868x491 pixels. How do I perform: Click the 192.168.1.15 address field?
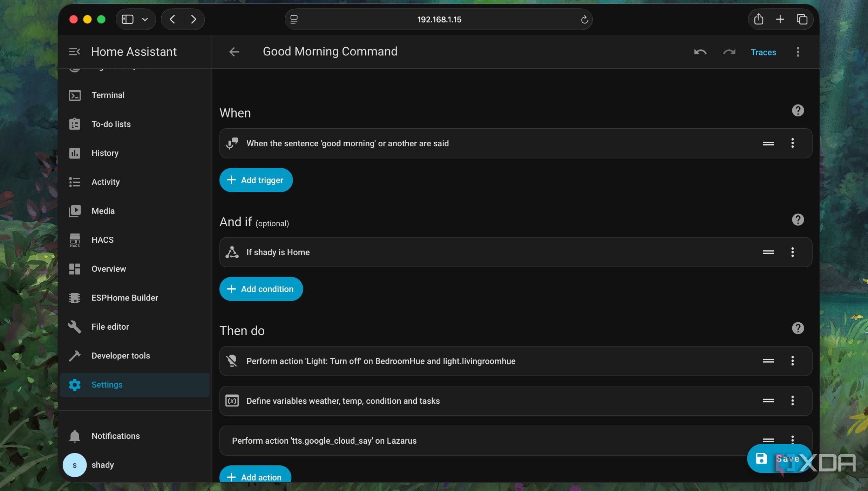pos(439,19)
